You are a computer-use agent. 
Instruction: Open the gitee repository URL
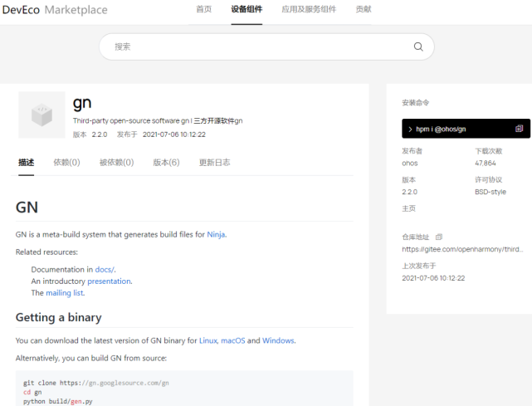point(462,249)
